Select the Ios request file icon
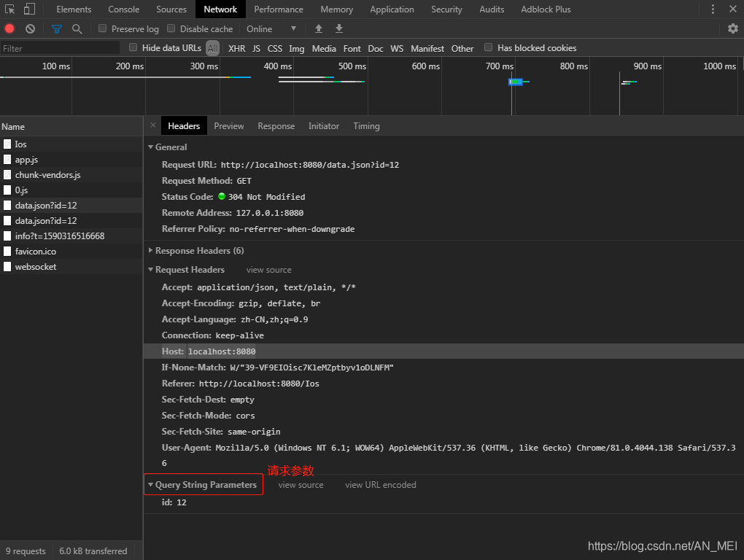The height and width of the screenshot is (560, 744). pyautogui.click(x=7, y=144)
